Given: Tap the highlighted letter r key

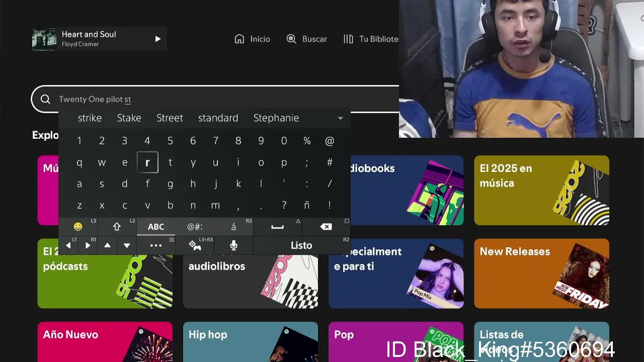Looking at the screenshot, I should 147,162.
